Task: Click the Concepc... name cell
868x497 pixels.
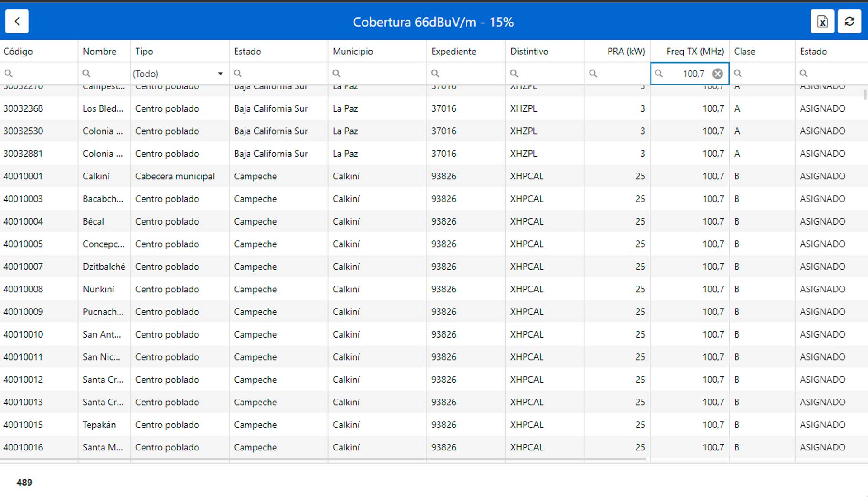Action: coord(104,244)
